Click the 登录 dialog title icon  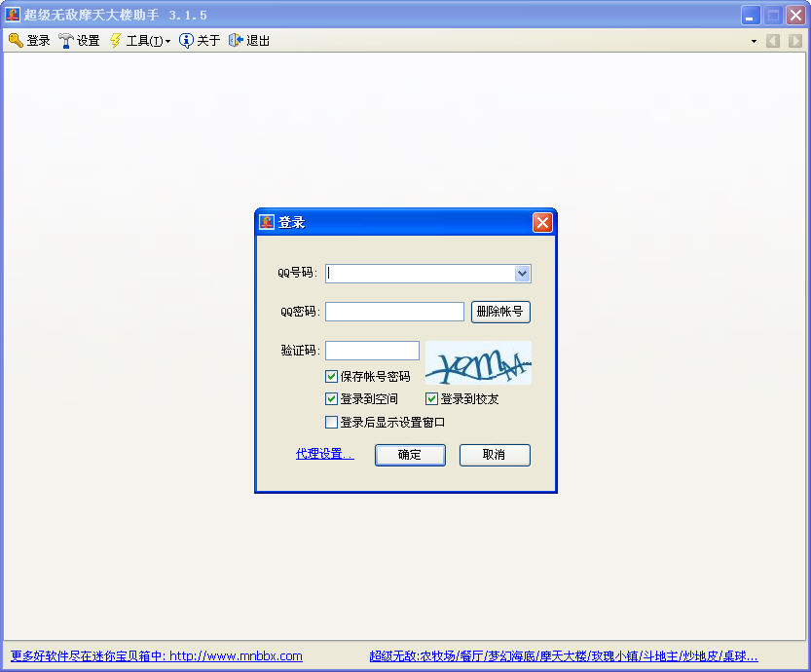pyautogui.click(x=267, y=222)
